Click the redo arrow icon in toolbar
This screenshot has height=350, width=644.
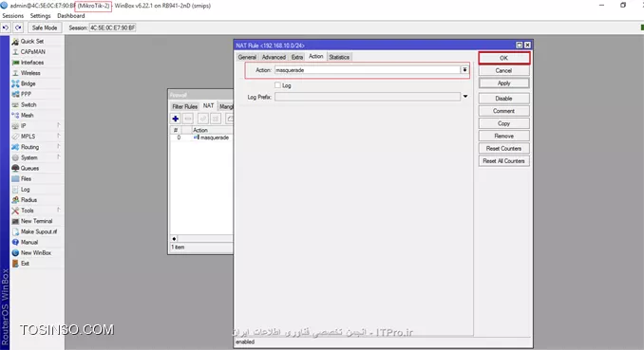[x=18, y=28]
